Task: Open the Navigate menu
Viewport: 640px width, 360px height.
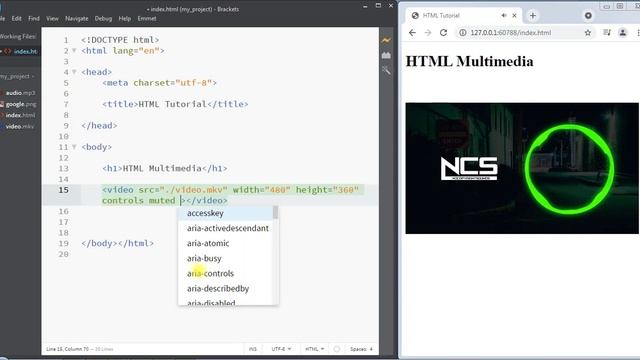Action: 76,18
